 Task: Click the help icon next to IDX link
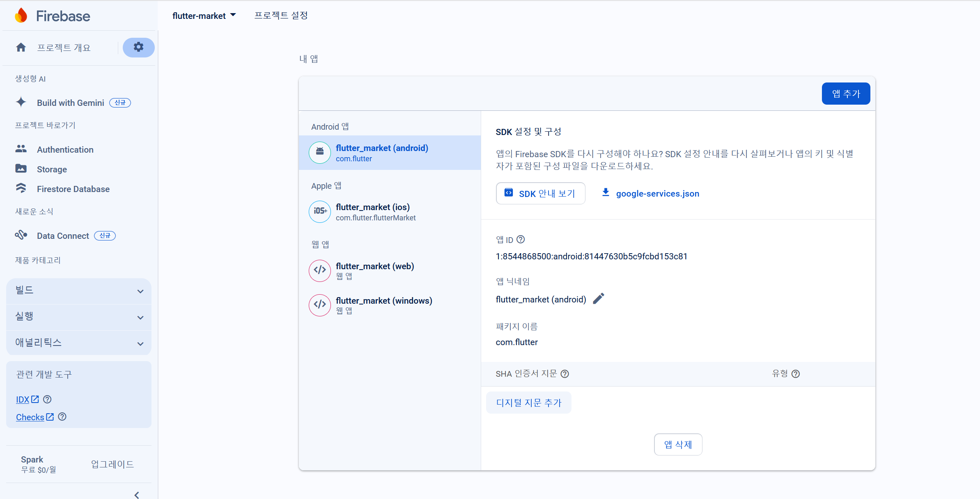coord(47,399)
